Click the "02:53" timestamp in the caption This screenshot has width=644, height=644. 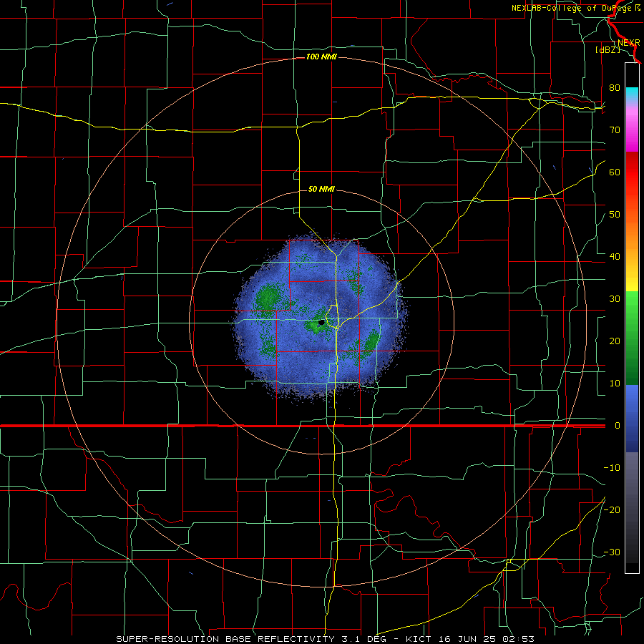pos(517,639)
